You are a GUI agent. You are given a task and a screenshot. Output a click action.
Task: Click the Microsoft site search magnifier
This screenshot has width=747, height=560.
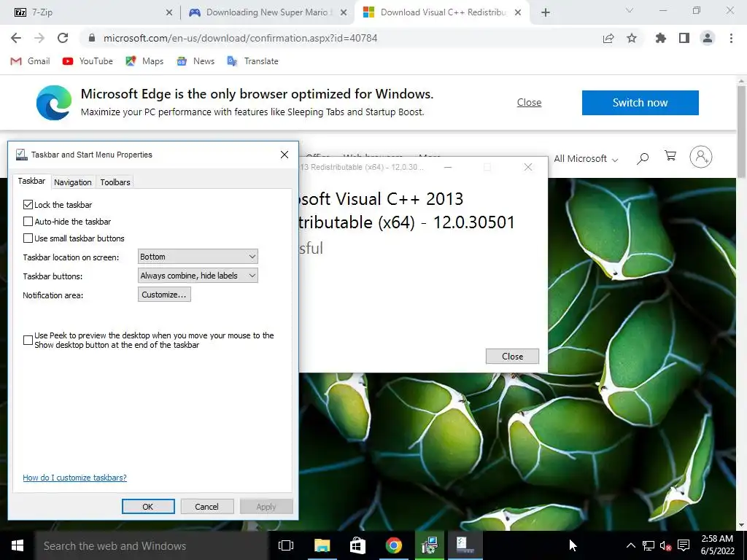(643, 158)
